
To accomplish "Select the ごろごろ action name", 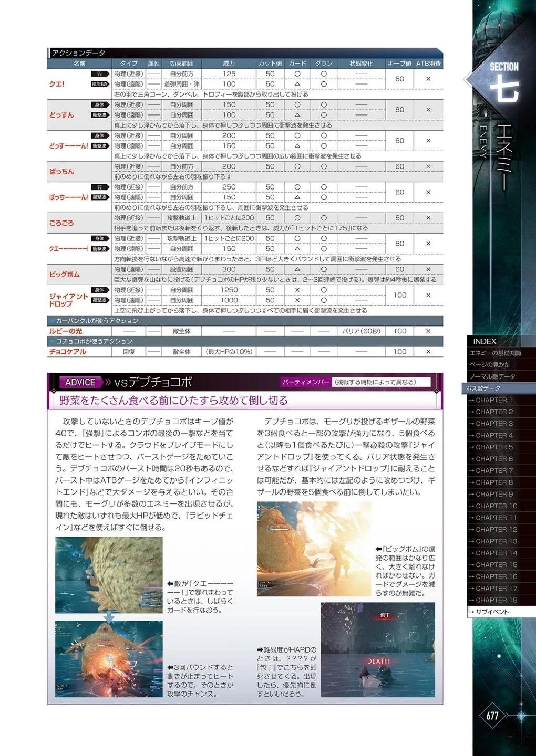I will [x=61, y=223].
